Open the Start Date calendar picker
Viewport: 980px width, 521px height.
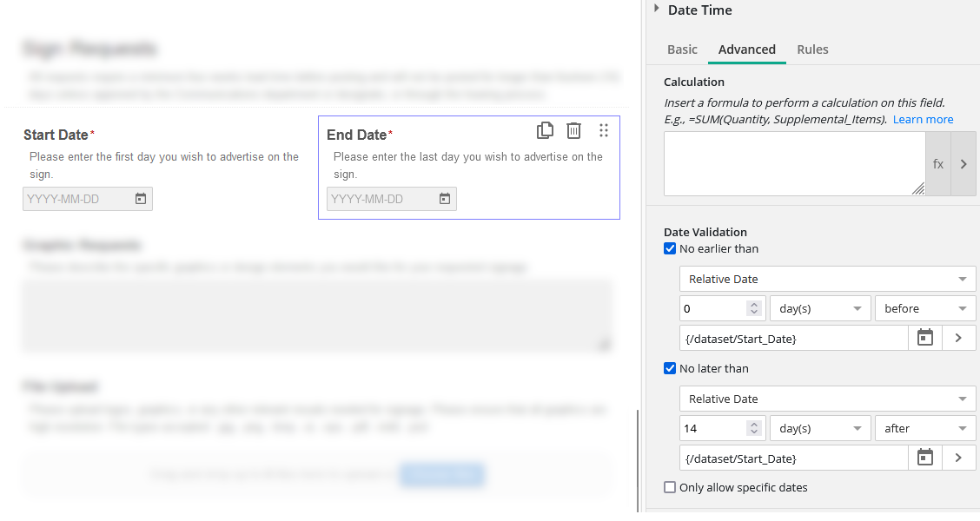pyautogui.click(x=141, y=199)
